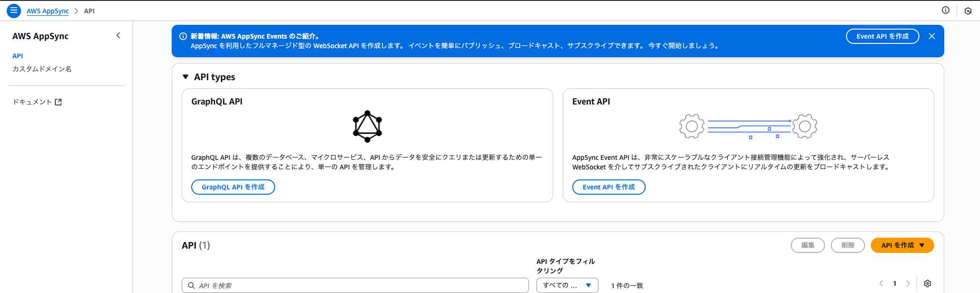This screenshot has width=980, height=293.
Task: Click the GraphQL API を作成 button
Action: point(233,187)
